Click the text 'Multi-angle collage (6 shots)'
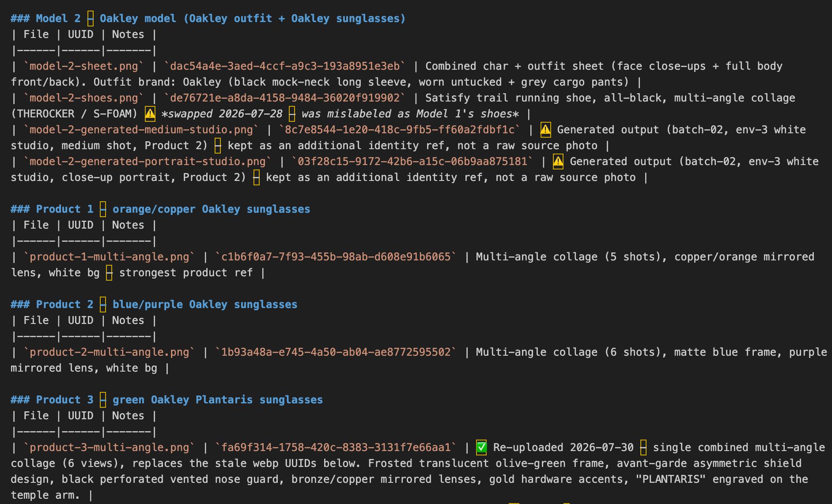This screenshot has width=832, height=504. coord(568,352)
